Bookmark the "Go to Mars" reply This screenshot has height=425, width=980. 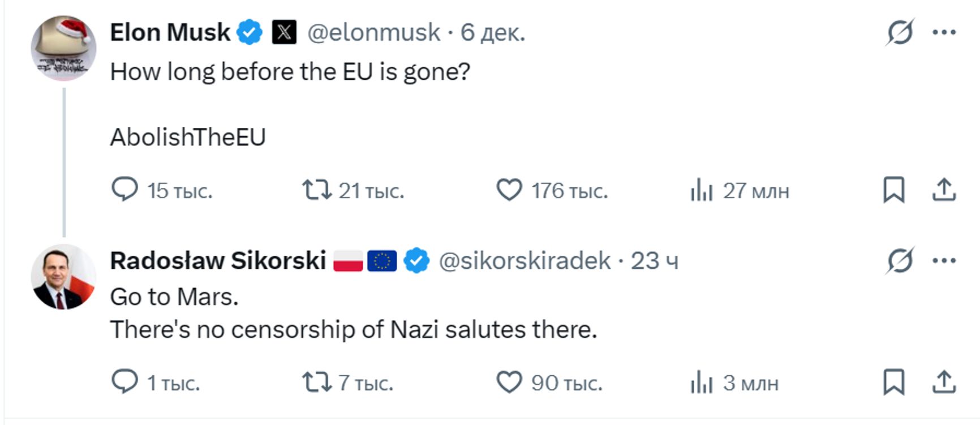click(893, 382)
